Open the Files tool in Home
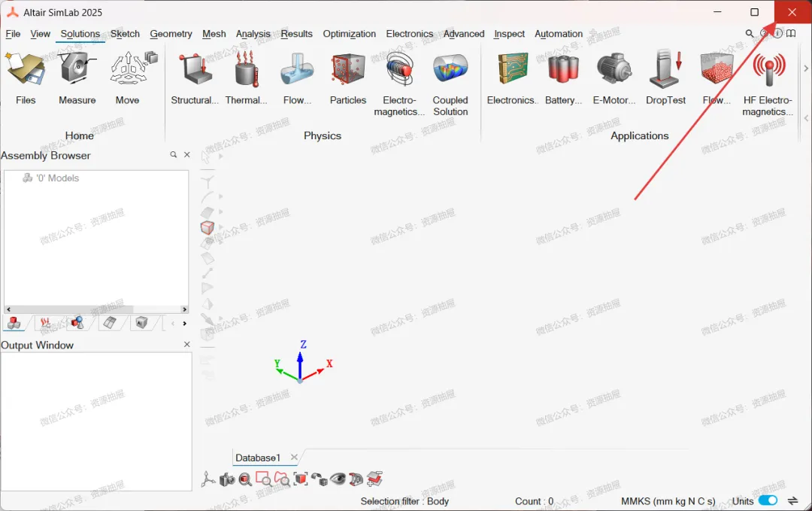Viewport: 812px width, 511px height. click(x=26, y=78)
